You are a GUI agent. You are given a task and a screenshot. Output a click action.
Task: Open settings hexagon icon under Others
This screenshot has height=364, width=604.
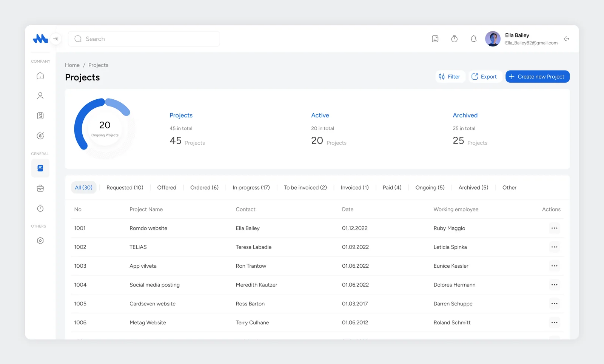(40, 241)
